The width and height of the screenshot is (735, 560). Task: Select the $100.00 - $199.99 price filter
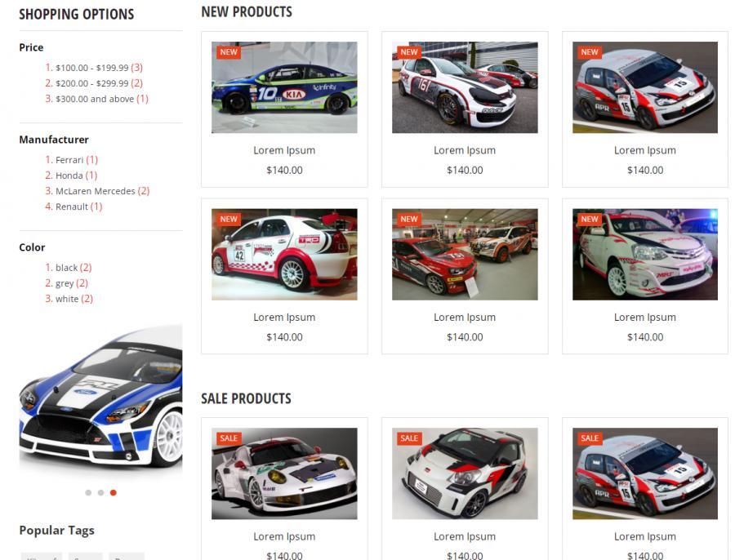pos(91,68)
